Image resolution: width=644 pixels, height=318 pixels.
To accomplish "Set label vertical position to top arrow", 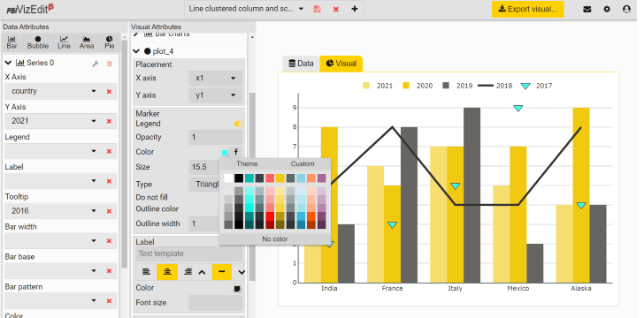I will coord(202,272).
